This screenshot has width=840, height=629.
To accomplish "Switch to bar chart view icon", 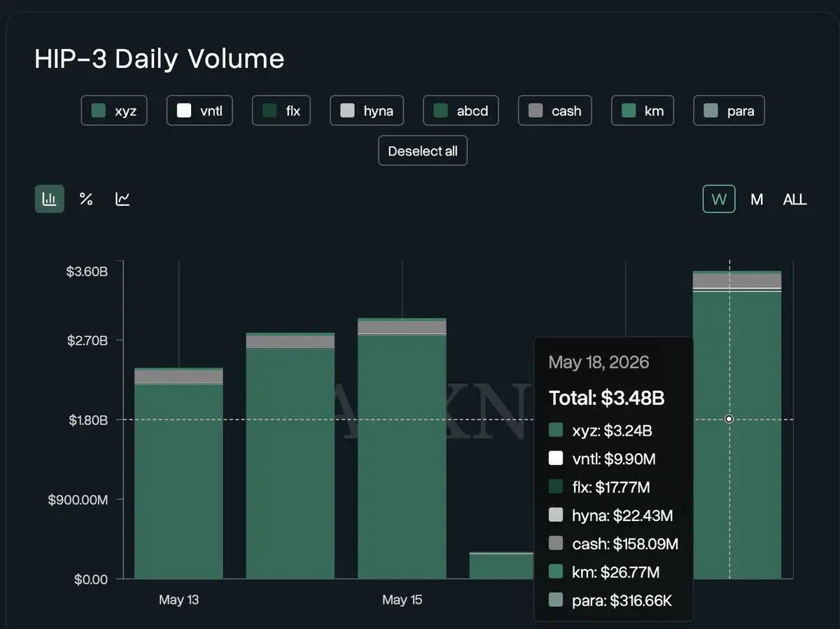I will pyautogui.click(x=50, y=199).
